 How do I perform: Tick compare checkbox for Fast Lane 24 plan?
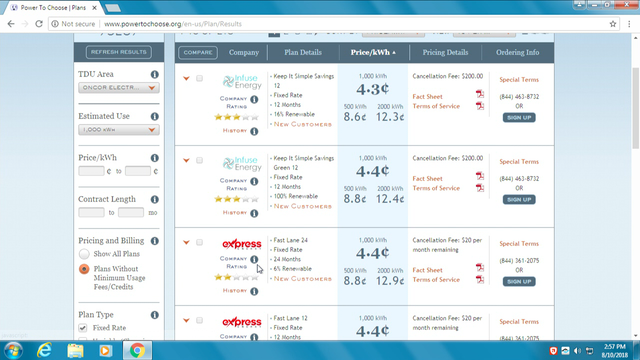pyautogui.click(x=199, y=242)
